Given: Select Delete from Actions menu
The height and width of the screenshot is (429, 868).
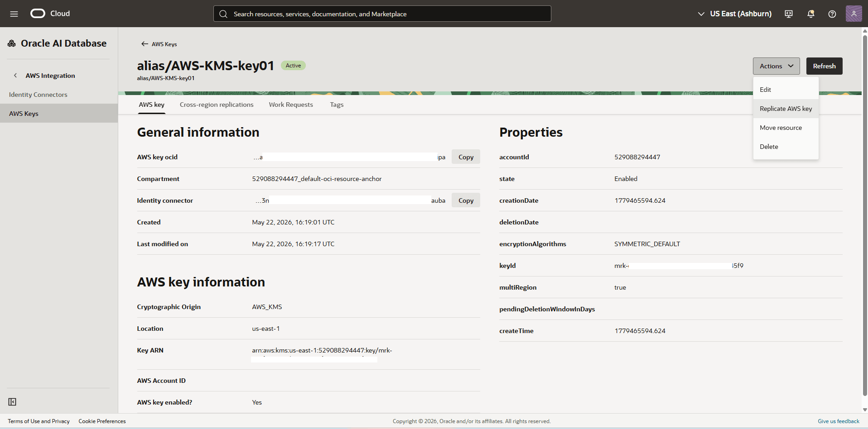Looking at the screenshot, I should [786, 147].
